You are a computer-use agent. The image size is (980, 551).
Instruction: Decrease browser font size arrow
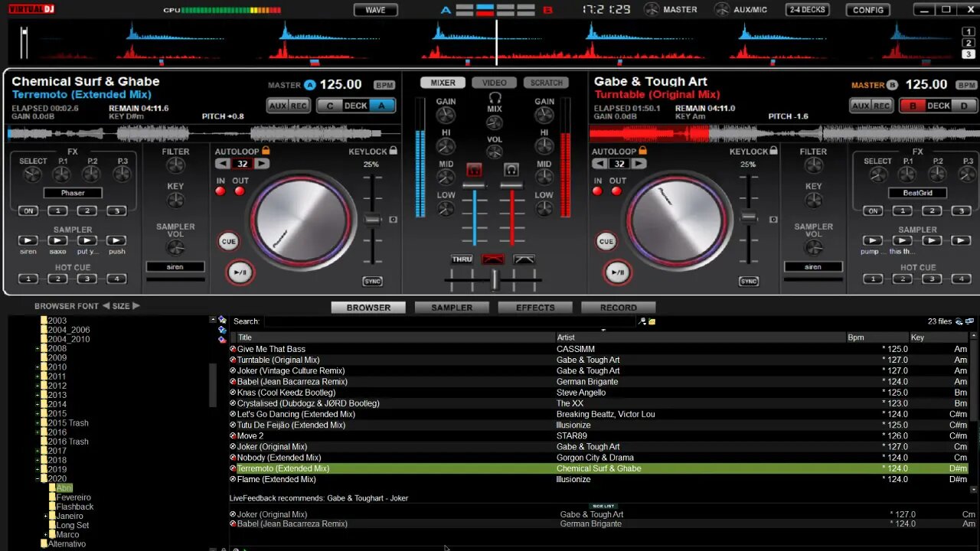pos(106,306)
